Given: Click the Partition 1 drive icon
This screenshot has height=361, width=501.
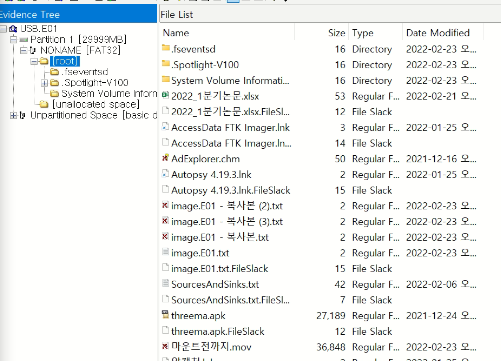Looking at the screenshot, I should [24, 40].
